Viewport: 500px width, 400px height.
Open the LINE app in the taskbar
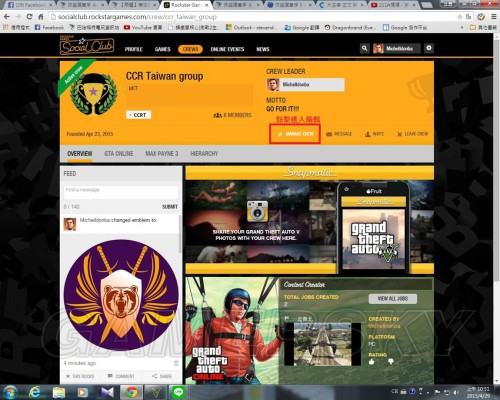point(178,392)
